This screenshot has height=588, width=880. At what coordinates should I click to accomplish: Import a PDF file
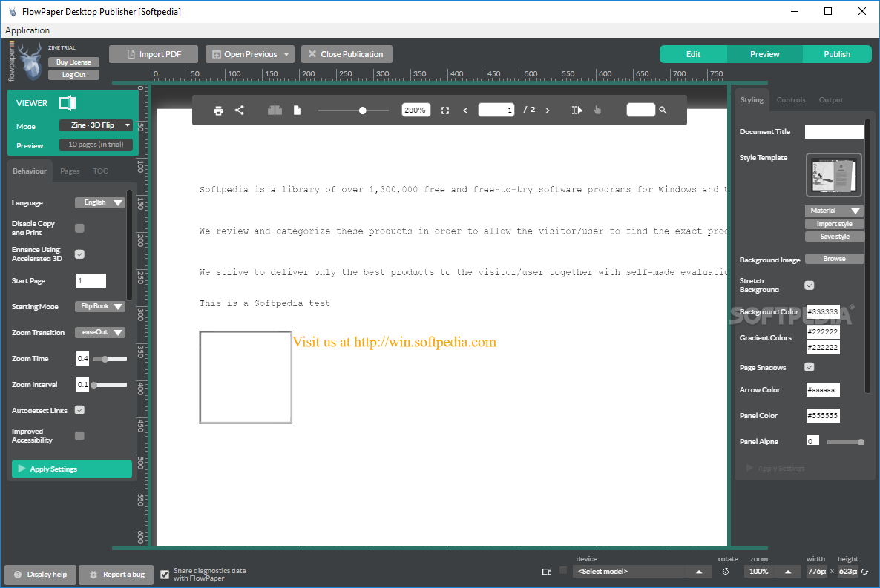click(154, 54)
